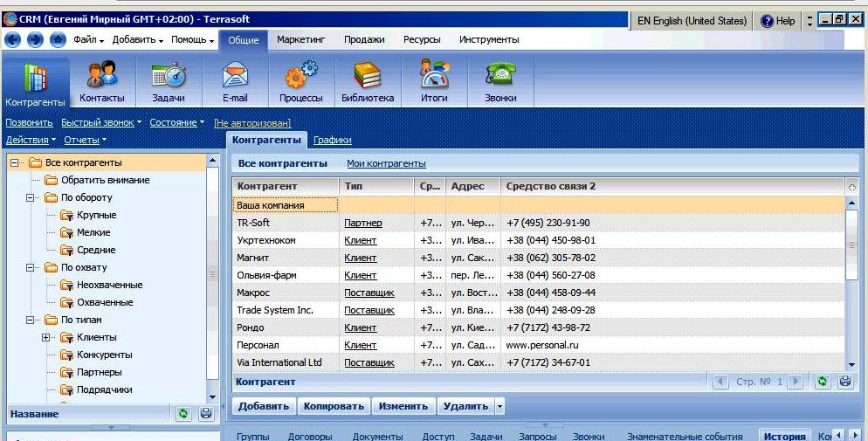This screenshot has height=441, width=868.
Task: Click the Не авторизован status link
Action: click(252, 123)
